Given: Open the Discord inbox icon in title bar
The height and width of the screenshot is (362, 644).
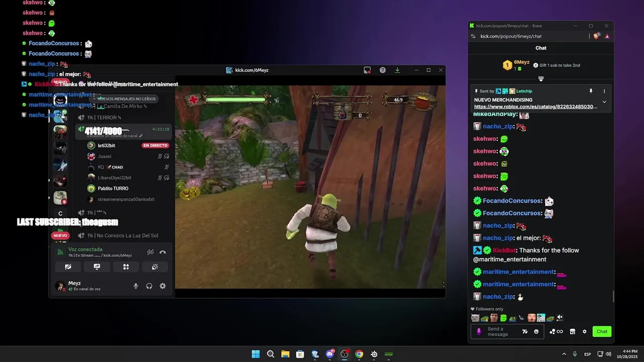Looking at the screenshot, I should coord(367,70).
